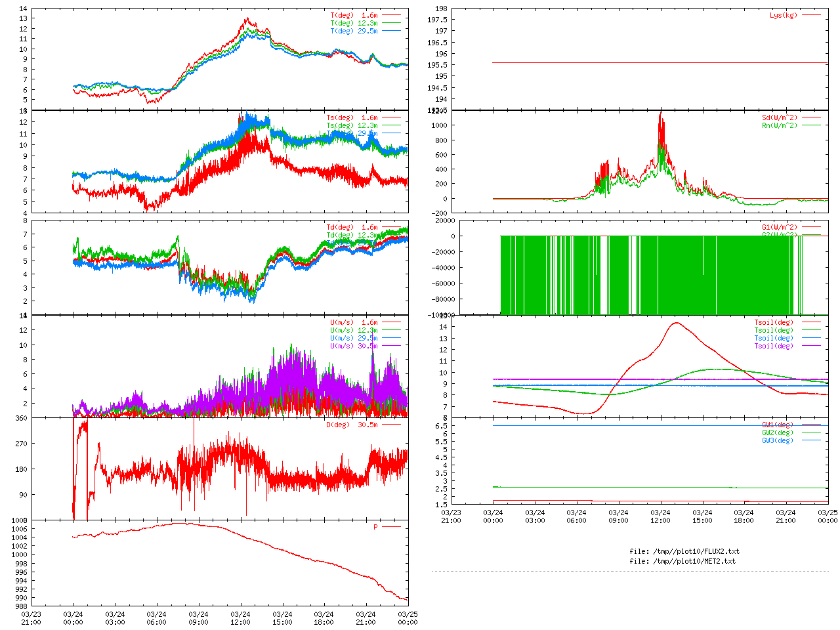Click the 03/24 18:00 tick below GW plot
The image size is (840, 630).
point(744,516)
